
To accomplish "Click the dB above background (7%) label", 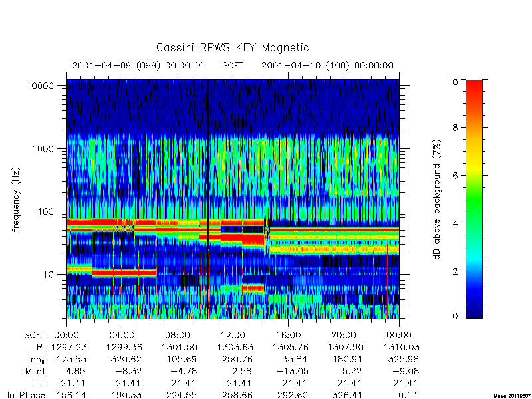I will (437, 199).
